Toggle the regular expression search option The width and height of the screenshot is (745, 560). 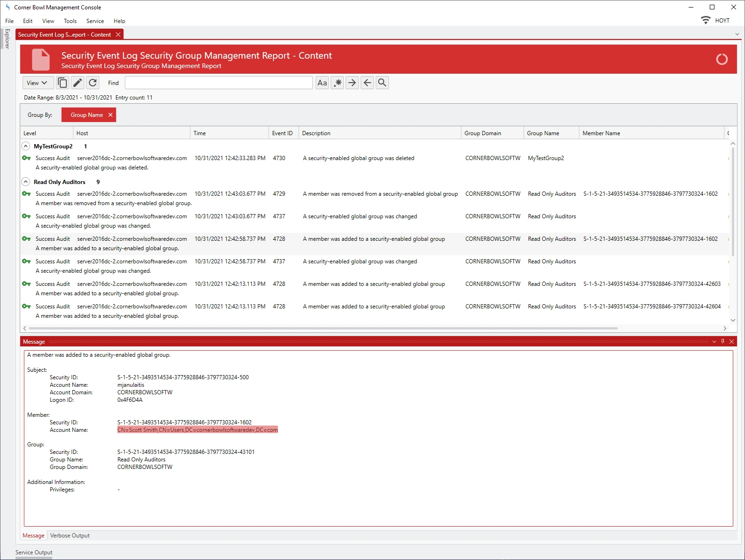(x=337, y=83)
